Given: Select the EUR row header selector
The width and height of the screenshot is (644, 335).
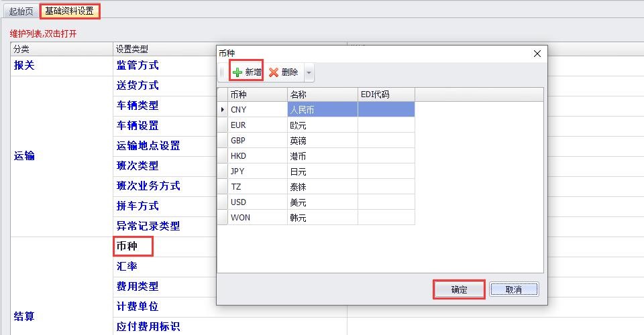Looking at the screenshot, I should (x=223, y=125).
